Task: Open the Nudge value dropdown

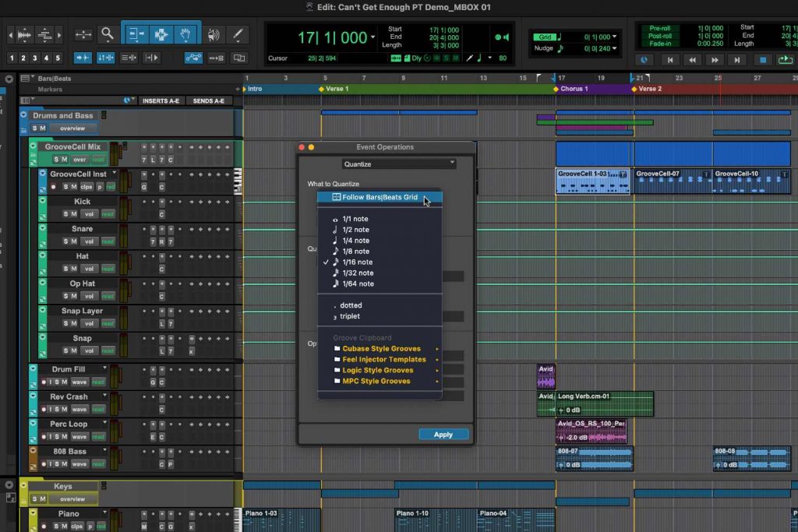Action: 614,48
